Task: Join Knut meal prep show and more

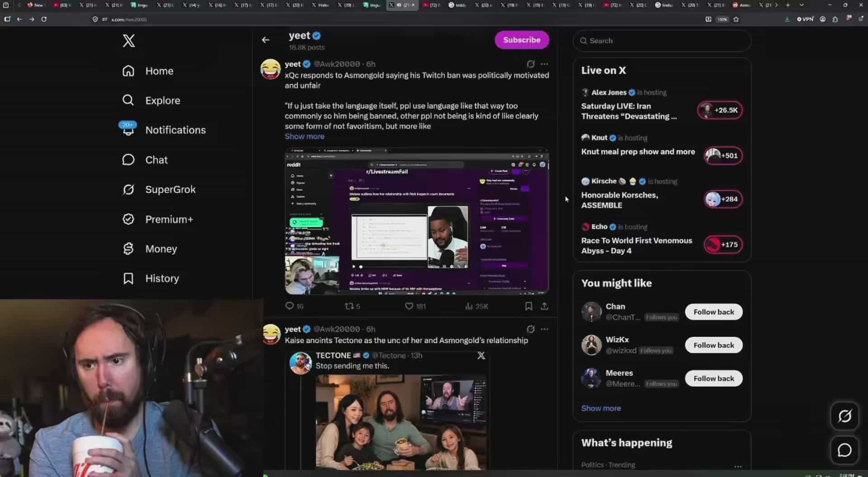Action: pyautogui.click(x=723, y=156)
